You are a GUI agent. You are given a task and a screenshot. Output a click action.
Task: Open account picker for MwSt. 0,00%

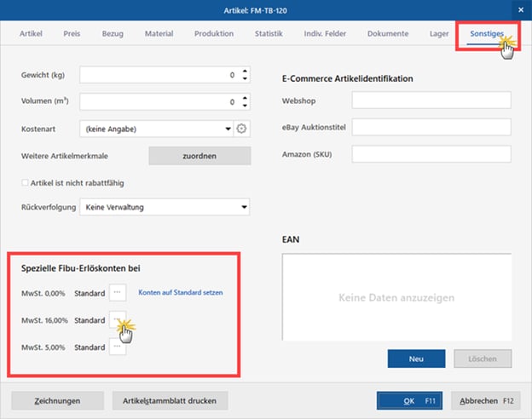pos(118,292)
